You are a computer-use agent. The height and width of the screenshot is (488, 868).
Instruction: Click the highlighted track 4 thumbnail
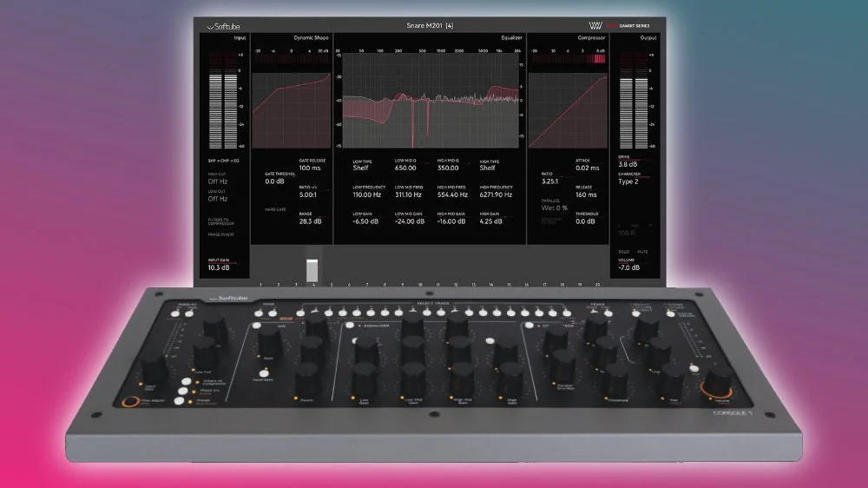(312, 270)
